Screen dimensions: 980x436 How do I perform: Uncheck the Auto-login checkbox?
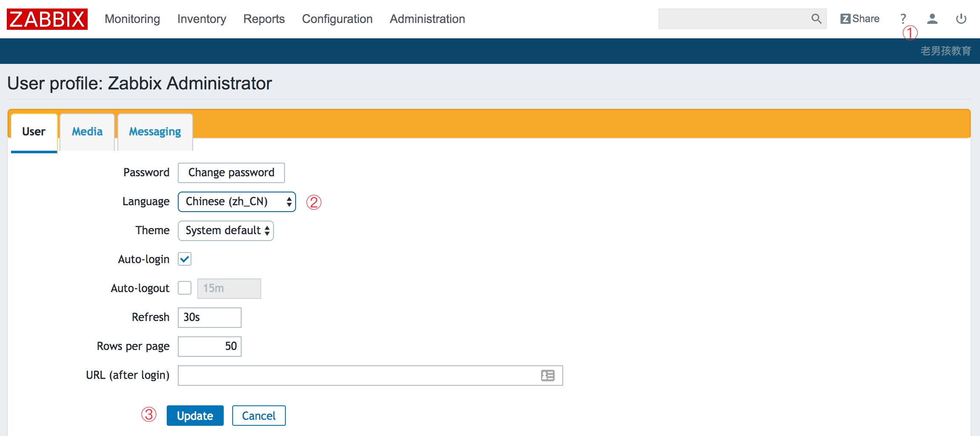coord(185,259)
